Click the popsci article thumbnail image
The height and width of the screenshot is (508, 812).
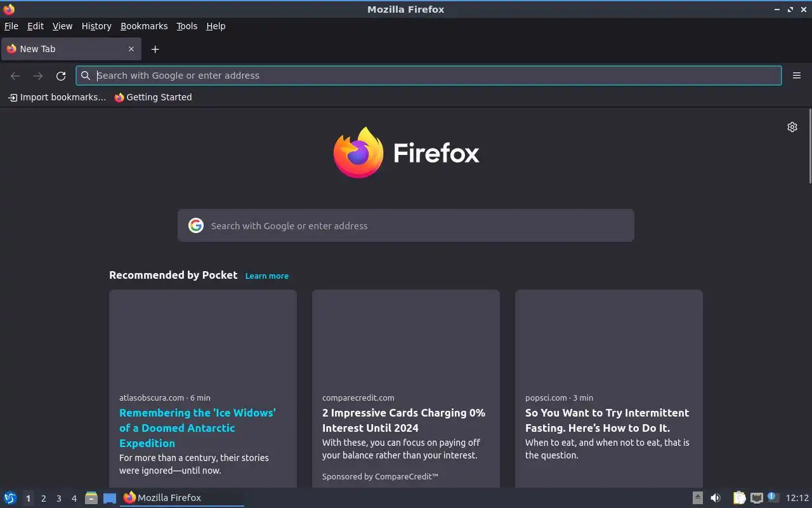609,337
